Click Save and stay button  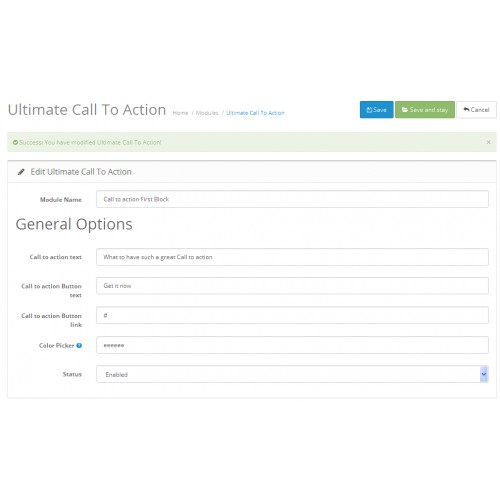coord(425,110)
